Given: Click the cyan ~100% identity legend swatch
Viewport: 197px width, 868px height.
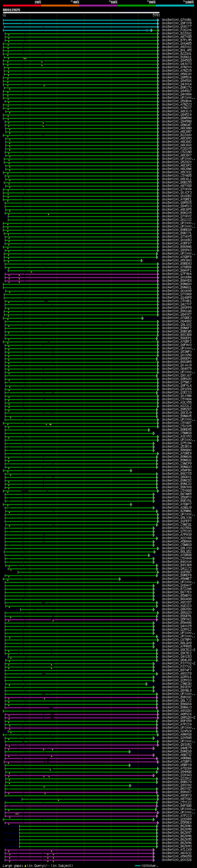Looking at the screenshot, I should pos(175,6).
